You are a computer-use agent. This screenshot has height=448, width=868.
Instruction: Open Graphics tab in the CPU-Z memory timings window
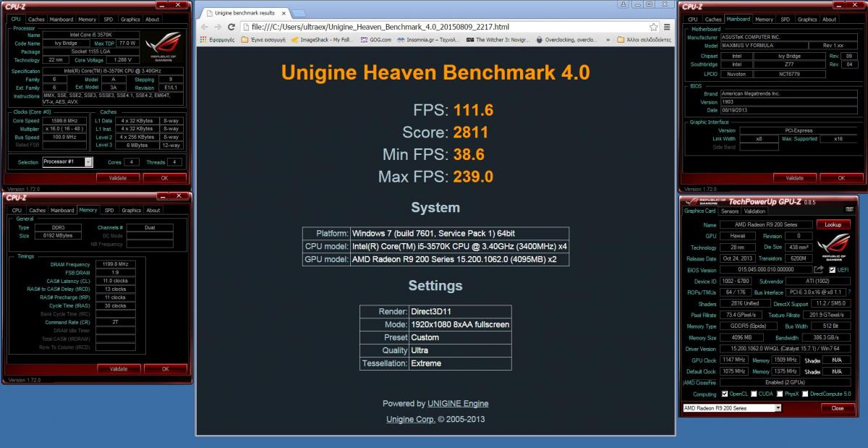click(131, 211)
